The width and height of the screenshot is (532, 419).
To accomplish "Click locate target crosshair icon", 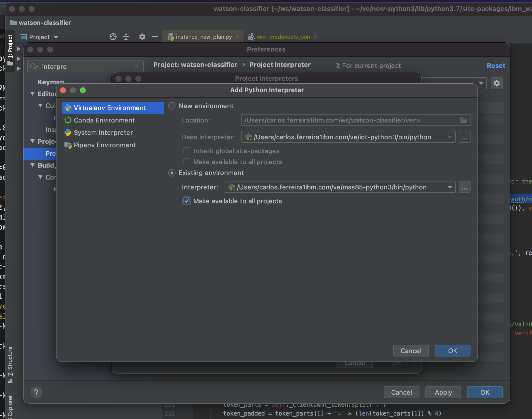I will tap(113, 37).
